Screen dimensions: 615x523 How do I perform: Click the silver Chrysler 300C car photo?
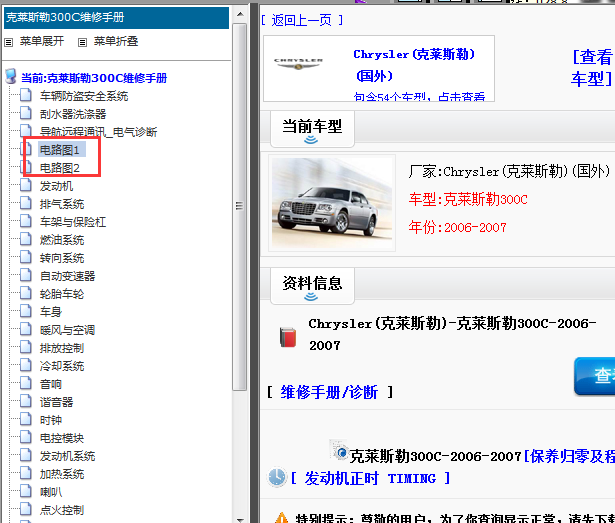(x=332, y=203)
